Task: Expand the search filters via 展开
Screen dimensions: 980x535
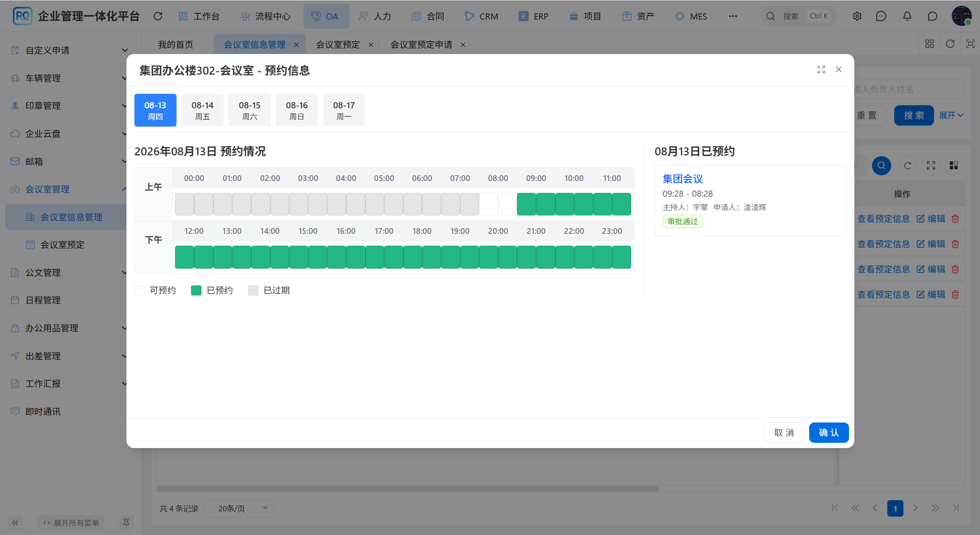Action: pyautogui.click(x=951, y=115)
